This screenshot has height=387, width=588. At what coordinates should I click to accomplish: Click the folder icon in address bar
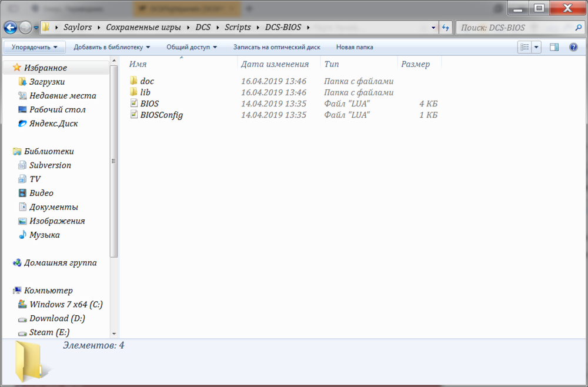46,27
